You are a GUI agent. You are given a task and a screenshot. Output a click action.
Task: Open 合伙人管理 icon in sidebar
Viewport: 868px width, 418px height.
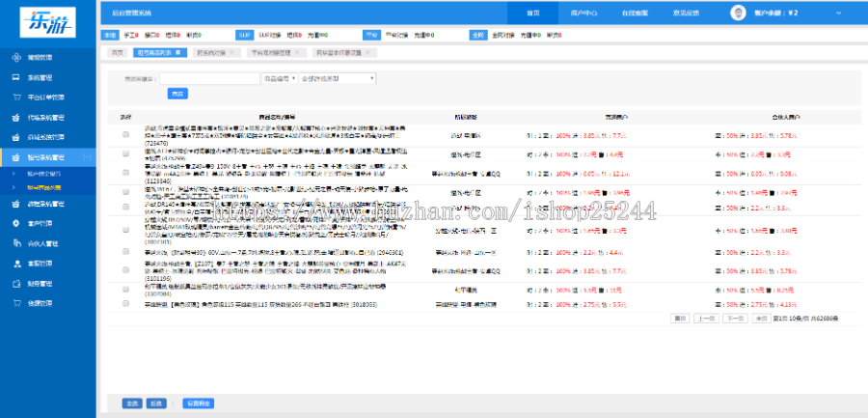tap(16, 243)
